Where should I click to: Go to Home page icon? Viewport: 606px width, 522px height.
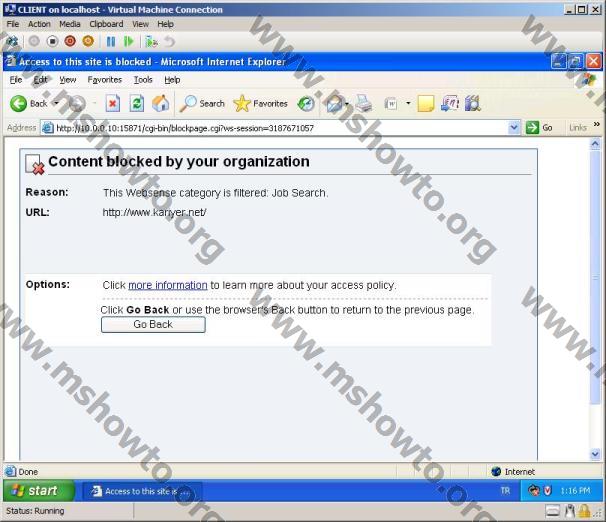pyautogui.click(x=160, y=104)
